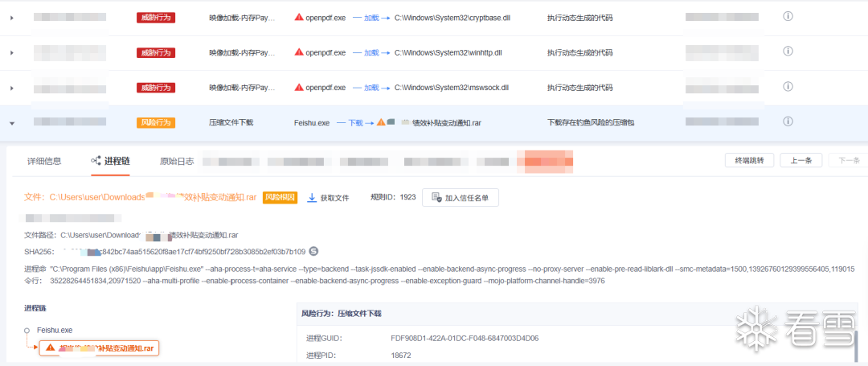Viewport: 868px width, 366px height.
Task: Click the orange file path heading ending in .rar
Action: [141, 197]
